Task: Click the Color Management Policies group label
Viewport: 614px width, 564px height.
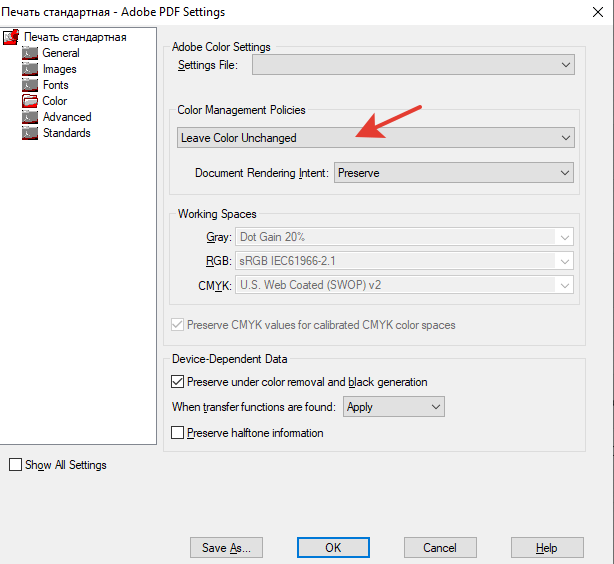Action: click(x=241, y=110)
